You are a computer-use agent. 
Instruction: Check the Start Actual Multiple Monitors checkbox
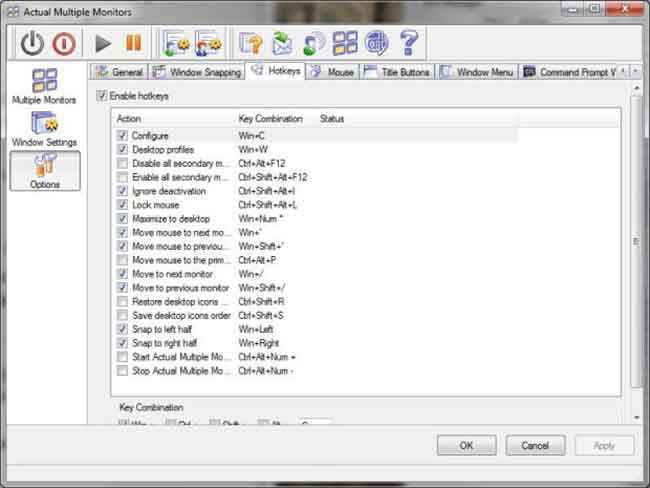point(122,357)
